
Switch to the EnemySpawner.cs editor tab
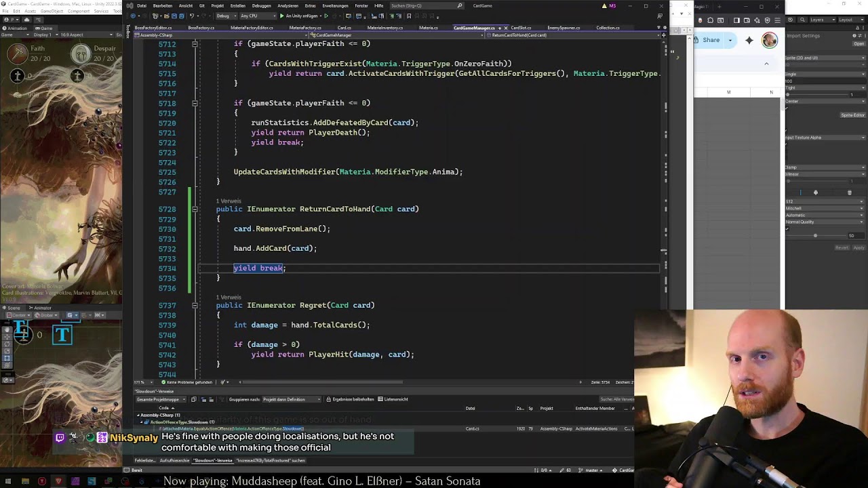click(563, 28)
